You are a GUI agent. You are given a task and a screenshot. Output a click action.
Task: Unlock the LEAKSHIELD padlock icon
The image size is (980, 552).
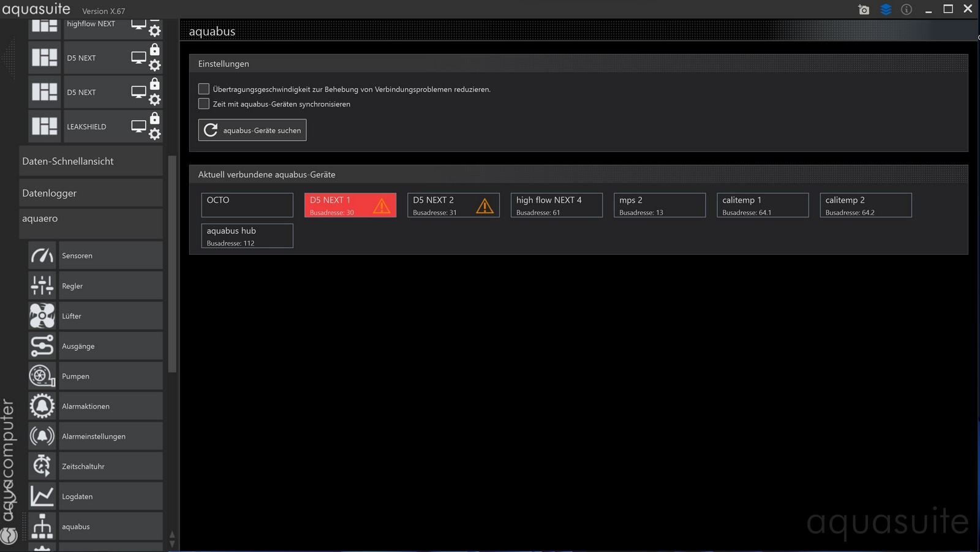pos(155,118)
